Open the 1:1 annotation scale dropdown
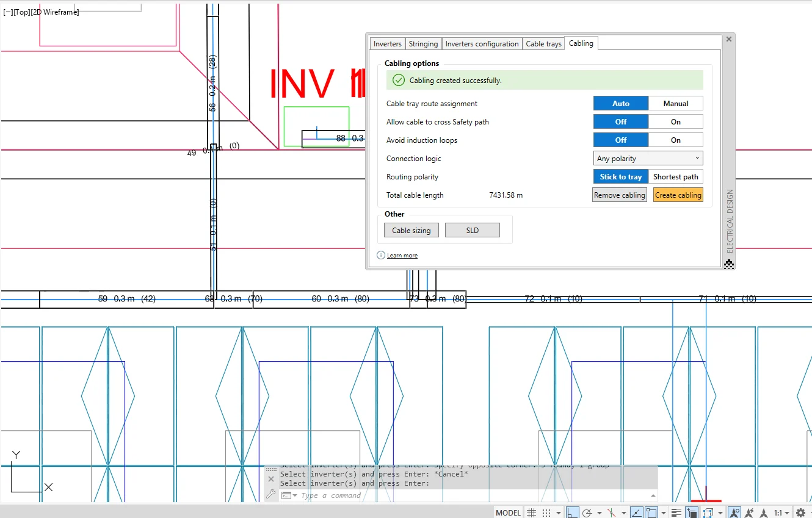This screenshot has width=812, height=518. click(782, 513)
